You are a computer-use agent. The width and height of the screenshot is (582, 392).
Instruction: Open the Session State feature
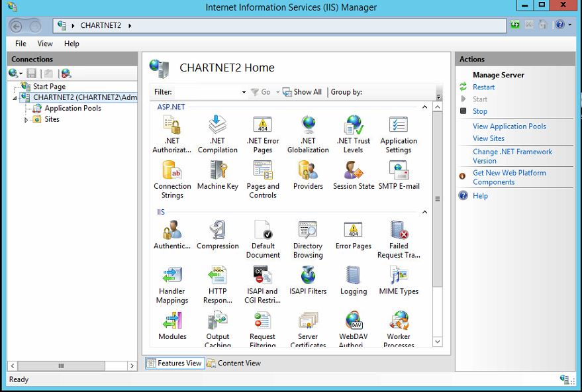click(x=354, y=175)
